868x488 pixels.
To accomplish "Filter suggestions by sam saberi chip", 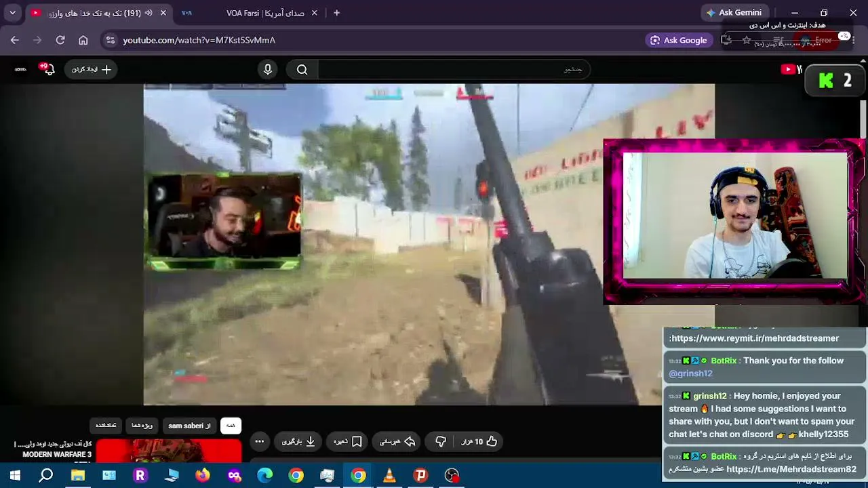I will (189, 426).
